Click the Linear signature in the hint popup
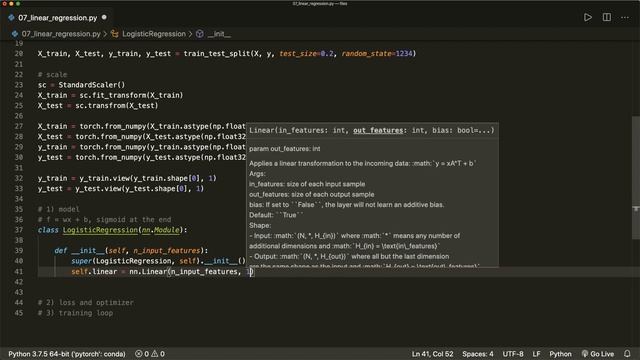Screen dimensions: 640x360 (371, 130)
